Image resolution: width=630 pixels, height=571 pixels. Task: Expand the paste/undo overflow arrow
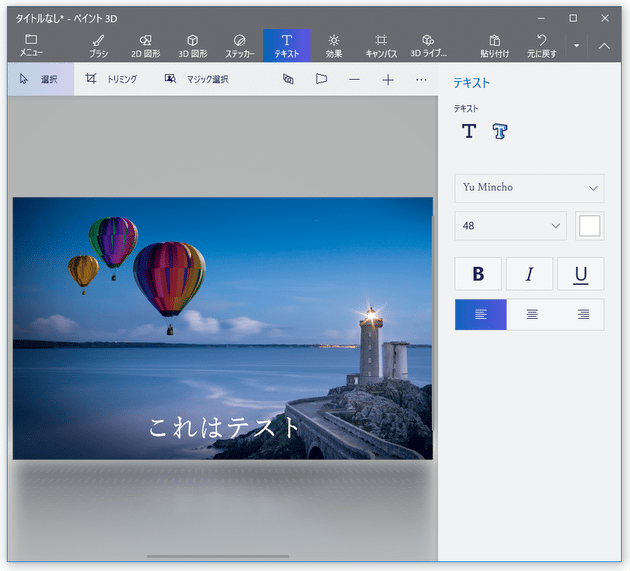click(x=577, y=46)
